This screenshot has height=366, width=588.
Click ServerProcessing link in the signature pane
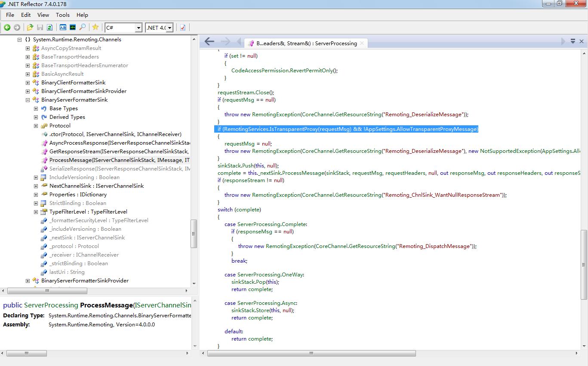(51, 305)
